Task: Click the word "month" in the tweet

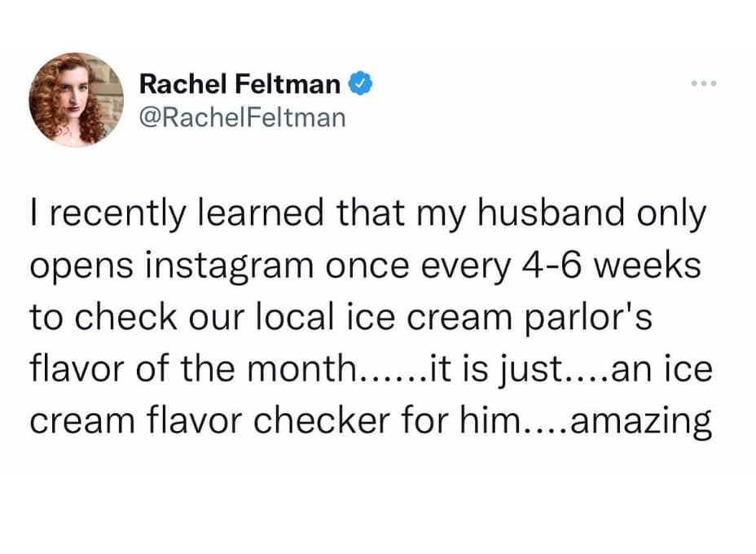Action: (x=305, y=369)
